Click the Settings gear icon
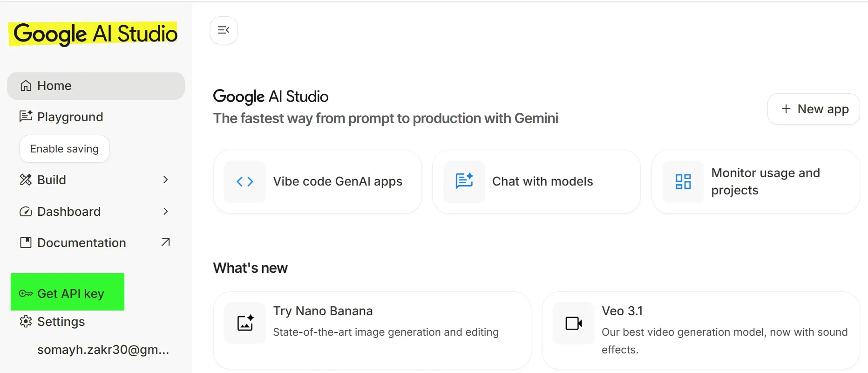Image resolution: width=868 pixels, height=373 pixels. (x=26, y=321)
